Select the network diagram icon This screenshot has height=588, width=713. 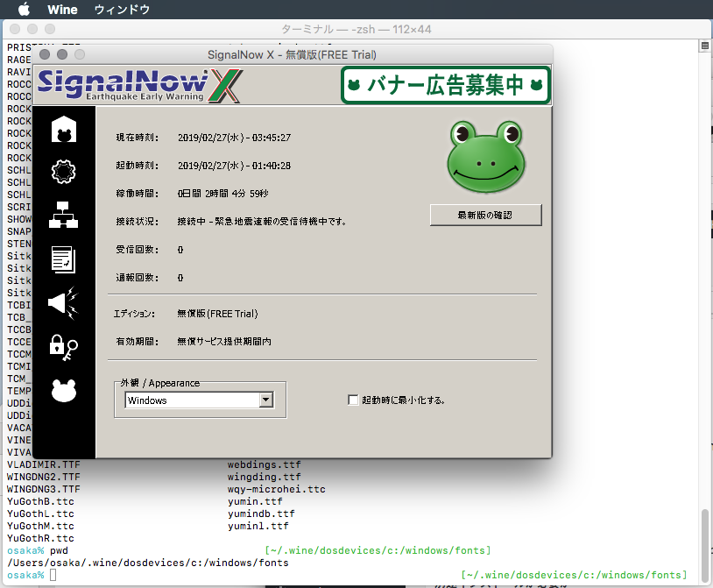[63, 215]
